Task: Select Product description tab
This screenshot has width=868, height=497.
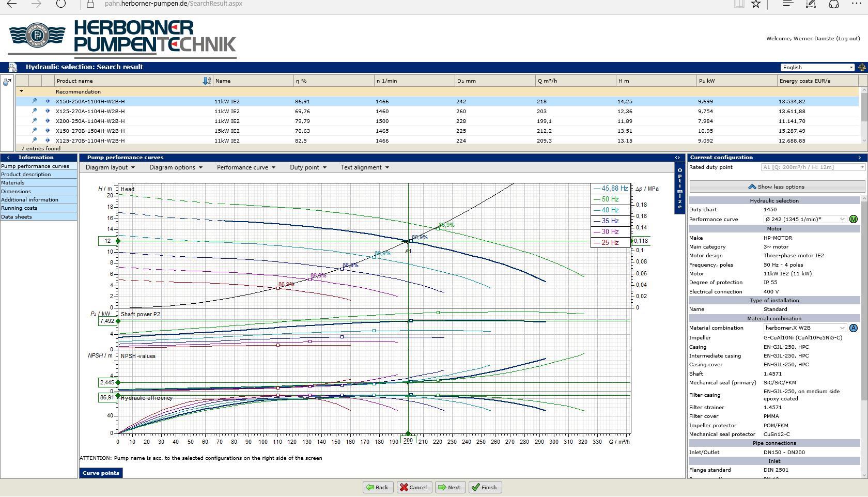Action: tap(39, 175)
